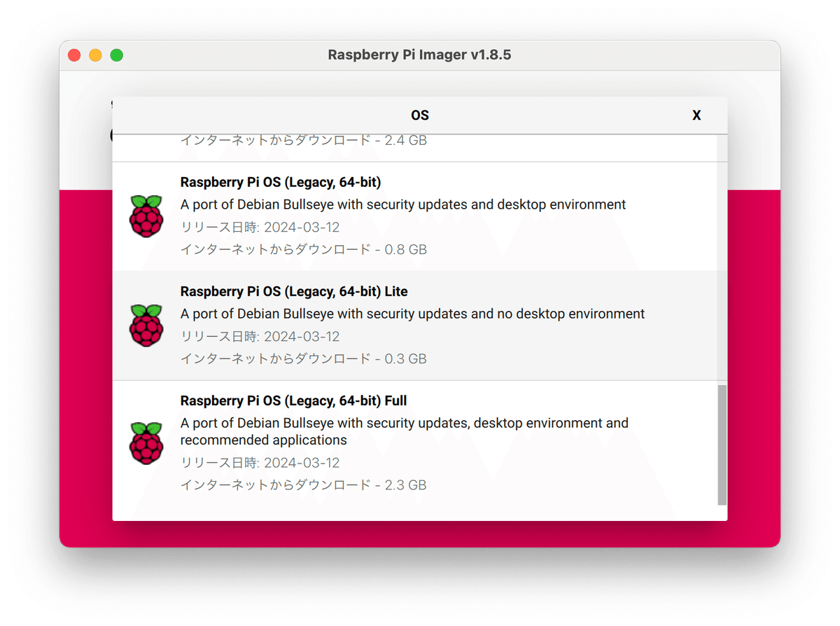Click the OS dialog header title
Image resolution: width=840 pixels, height=626 pixels.
[x=420, y=116]
